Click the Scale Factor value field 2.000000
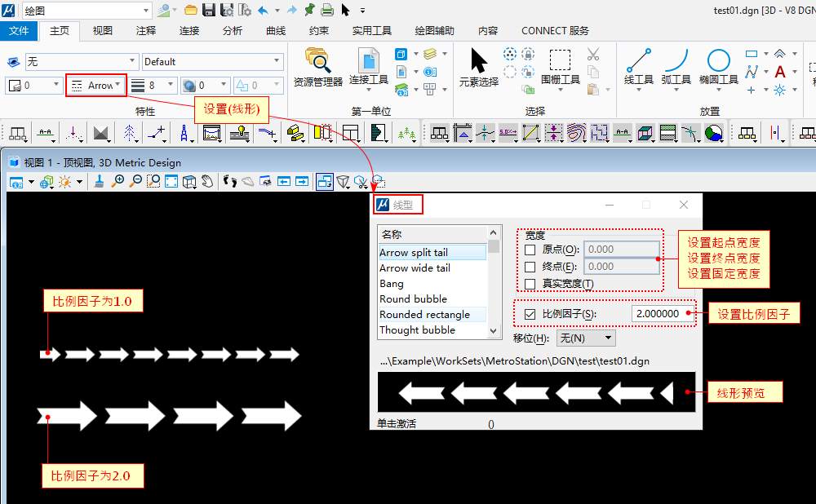The image size is (816, 504). point(662,314)
